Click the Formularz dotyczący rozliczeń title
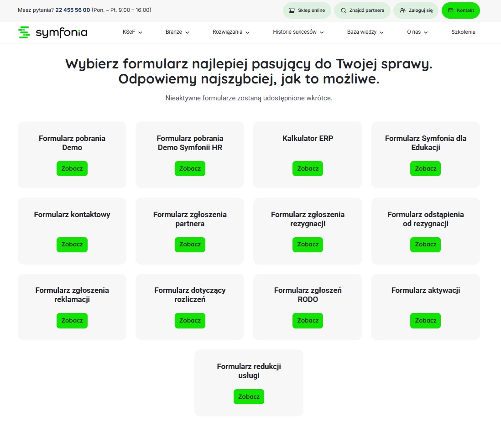Image resolution: width=501 pixels, height=448 pixels. 190,295
